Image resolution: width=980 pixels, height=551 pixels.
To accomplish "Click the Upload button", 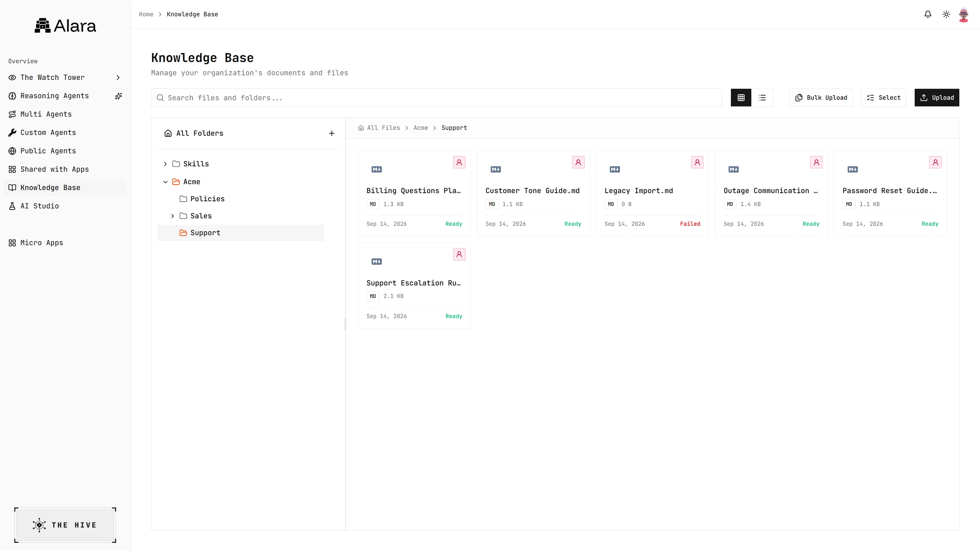I will (937, 98).
